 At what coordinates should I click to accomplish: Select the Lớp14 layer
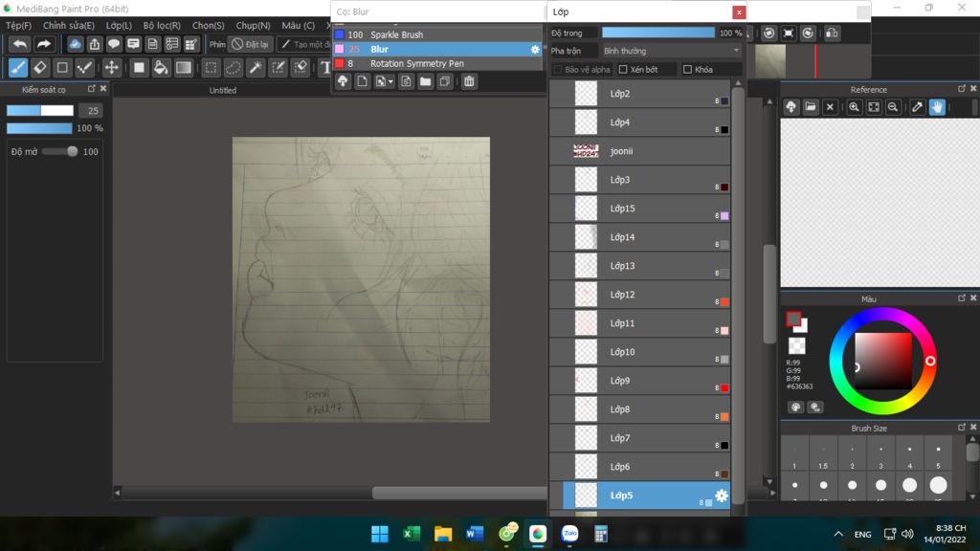(x=640, y=237)
